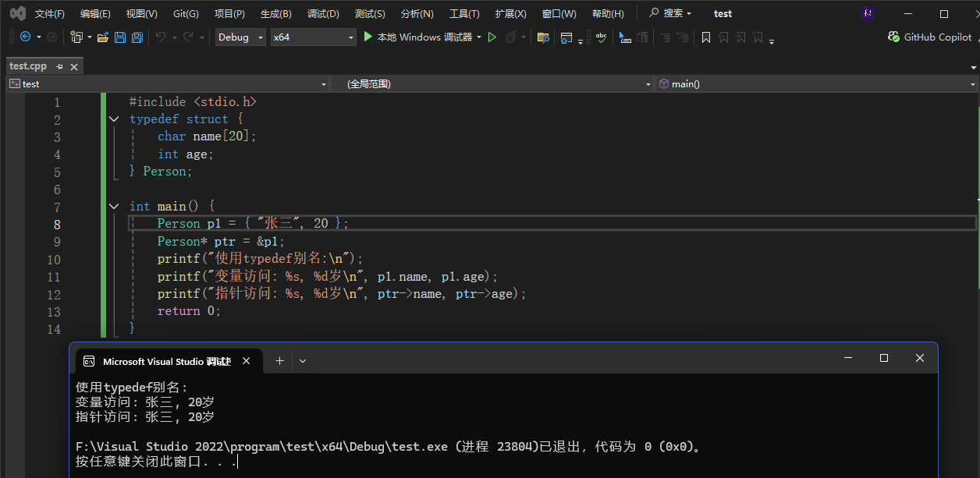Collapse the int main() function block

114,207
